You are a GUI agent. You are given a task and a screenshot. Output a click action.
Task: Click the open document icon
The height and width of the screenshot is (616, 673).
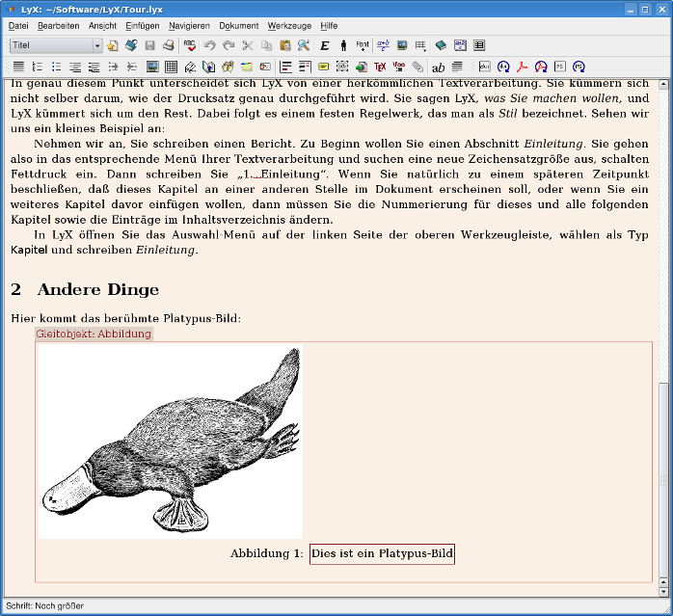[x=131, y=45]
